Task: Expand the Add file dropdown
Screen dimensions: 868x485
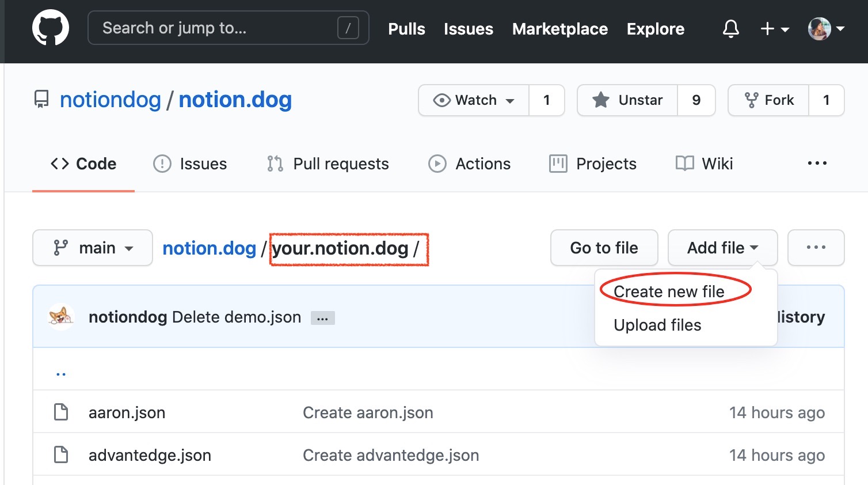Action: pyautogui.click(x=722, y=248)
